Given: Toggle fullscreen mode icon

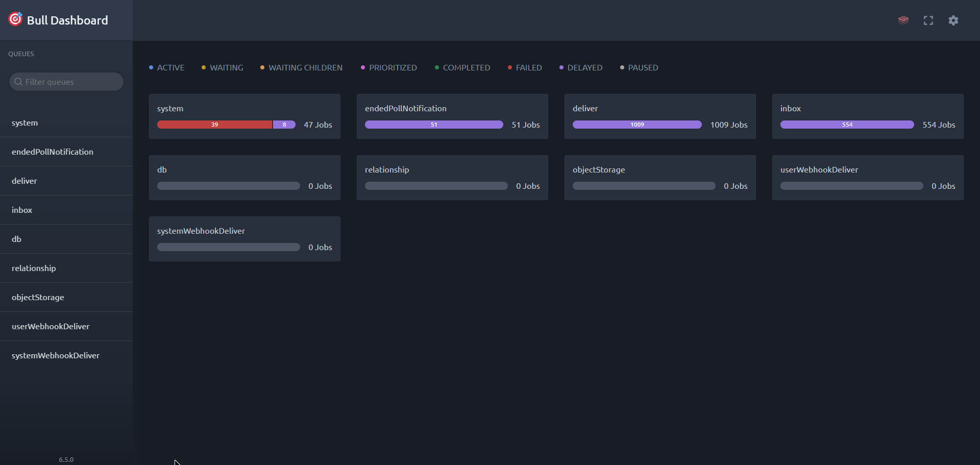Looking at the screenshot, I should pyautogui.click(x=928, y=20).
